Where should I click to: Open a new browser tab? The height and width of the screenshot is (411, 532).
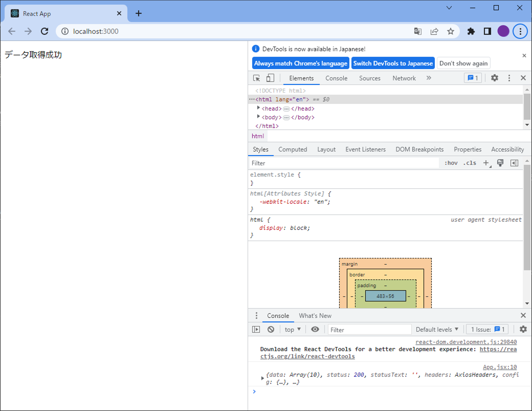click(x=139, y=13)
